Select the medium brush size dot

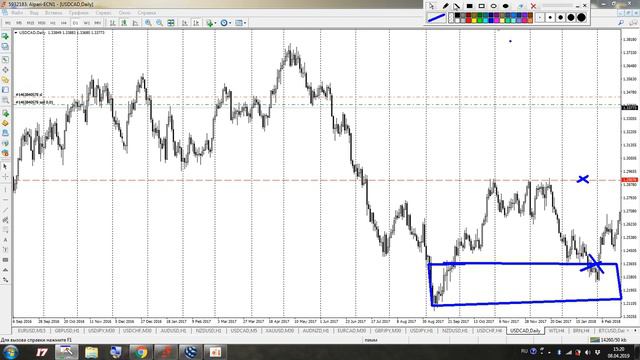pyautogui.click(x=560, y=18)
